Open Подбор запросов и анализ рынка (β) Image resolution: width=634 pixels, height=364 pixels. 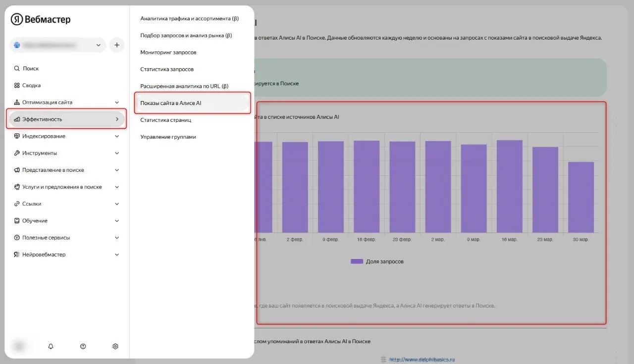(186, 35)
